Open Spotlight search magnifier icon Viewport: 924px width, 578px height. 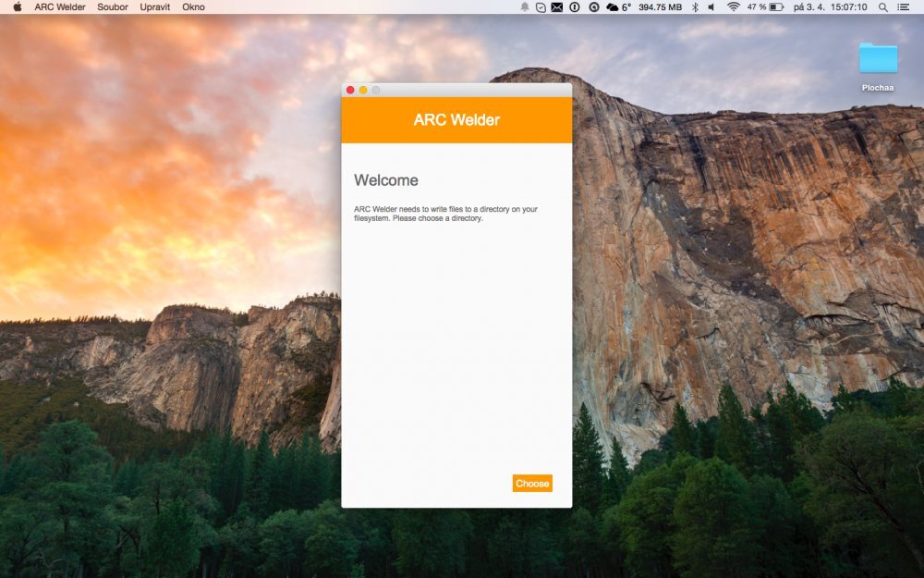[x=882, y=6]
